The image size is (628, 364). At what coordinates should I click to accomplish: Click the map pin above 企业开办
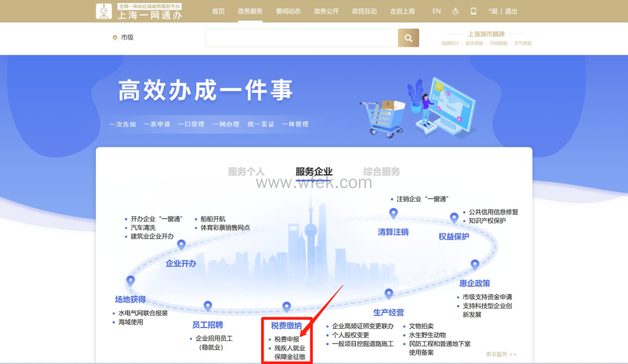pos(181,244)
